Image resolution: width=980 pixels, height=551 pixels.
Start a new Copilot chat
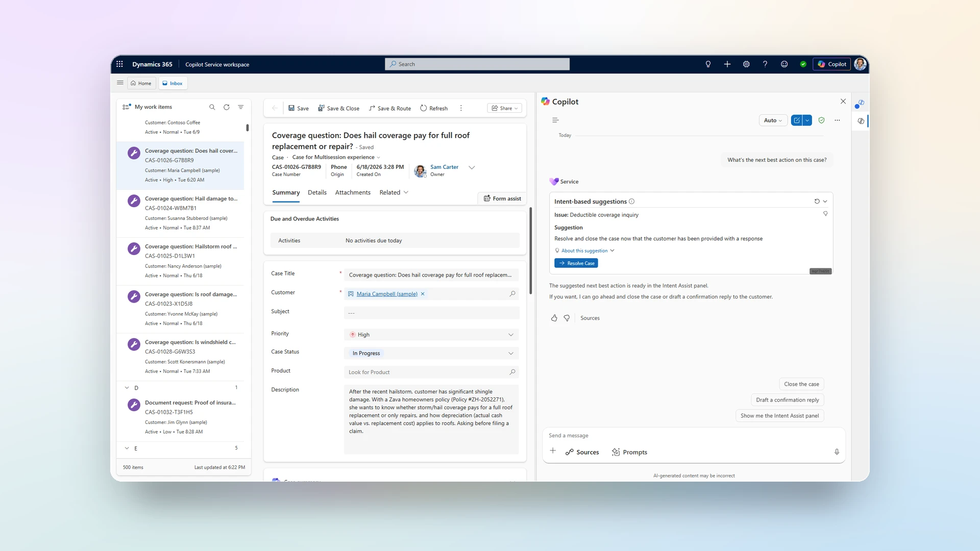pos(796,120)
